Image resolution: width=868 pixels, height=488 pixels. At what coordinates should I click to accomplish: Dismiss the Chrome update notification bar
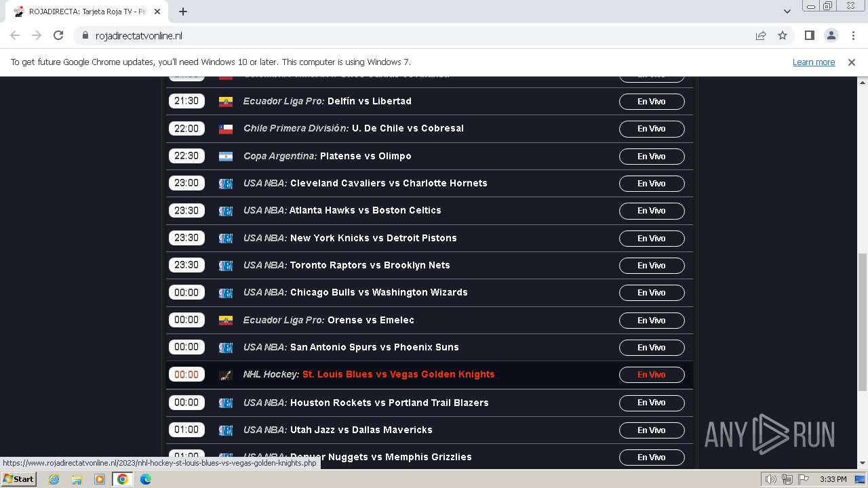(852, 62)
